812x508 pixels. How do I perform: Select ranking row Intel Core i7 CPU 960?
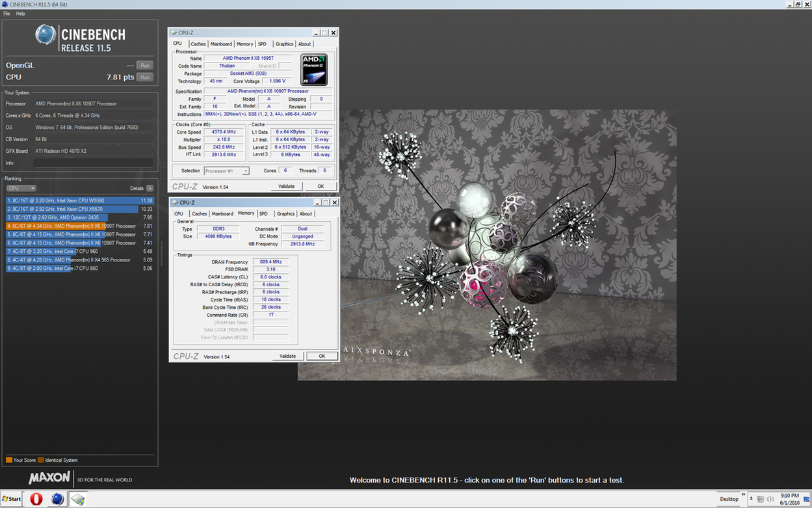81,251
